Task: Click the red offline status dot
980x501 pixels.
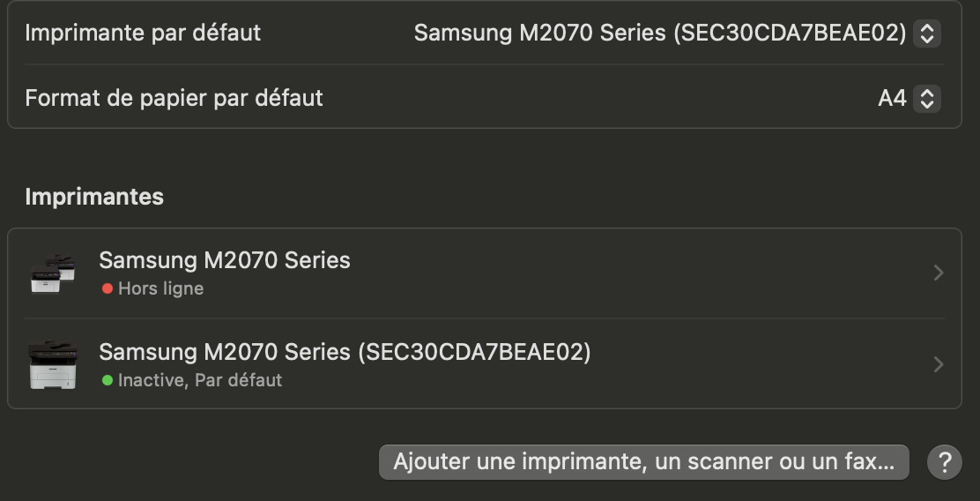Action: [x=108, y=288]
